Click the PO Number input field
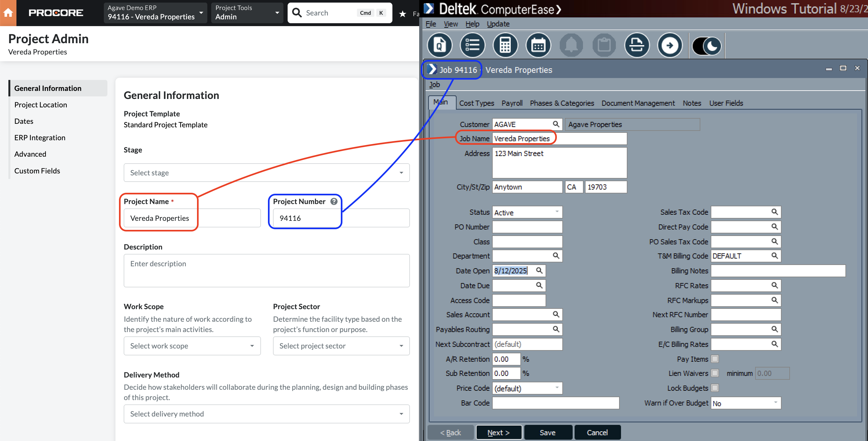 pos(527,227)
